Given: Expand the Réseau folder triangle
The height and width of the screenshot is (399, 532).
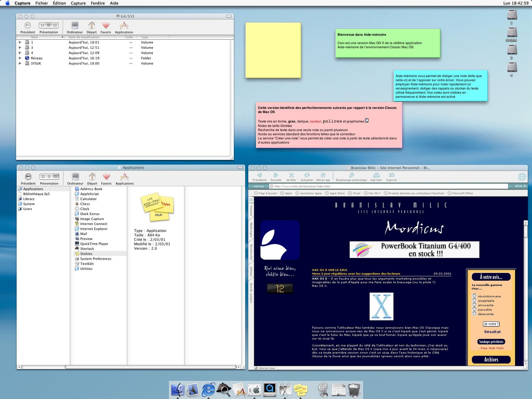Looking at the screenshot, I should coord(20,58).
